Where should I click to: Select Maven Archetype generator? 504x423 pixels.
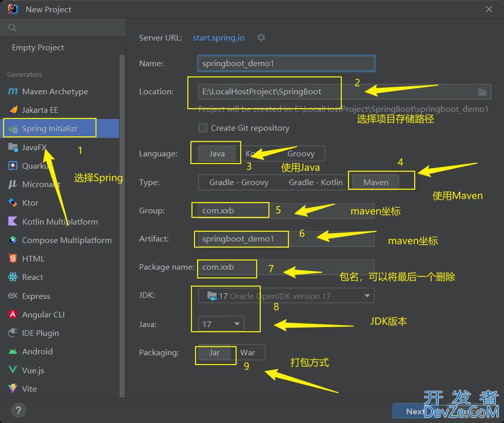click(x=60, y=92)
